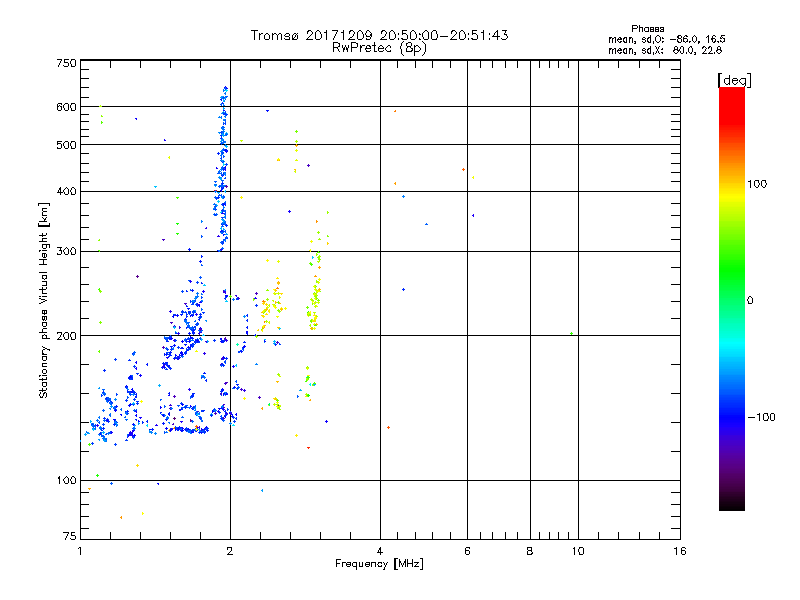This screenshot has width=800, height=600.
Task: Click the y-axis tick label '75'
Action: [x=70, y=536]
